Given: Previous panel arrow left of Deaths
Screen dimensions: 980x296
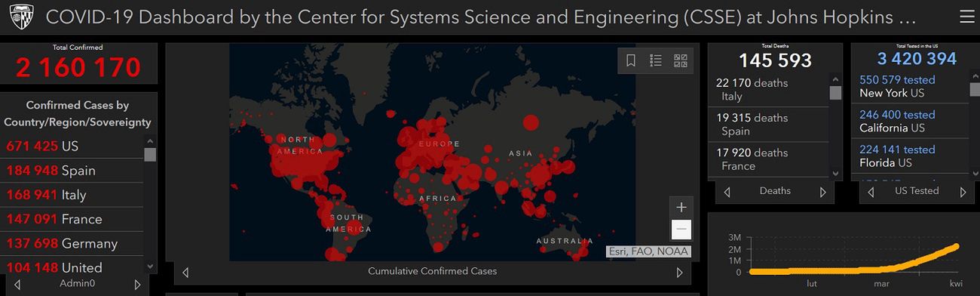Looking at the screenshot, I should click(x=727, y=192).
